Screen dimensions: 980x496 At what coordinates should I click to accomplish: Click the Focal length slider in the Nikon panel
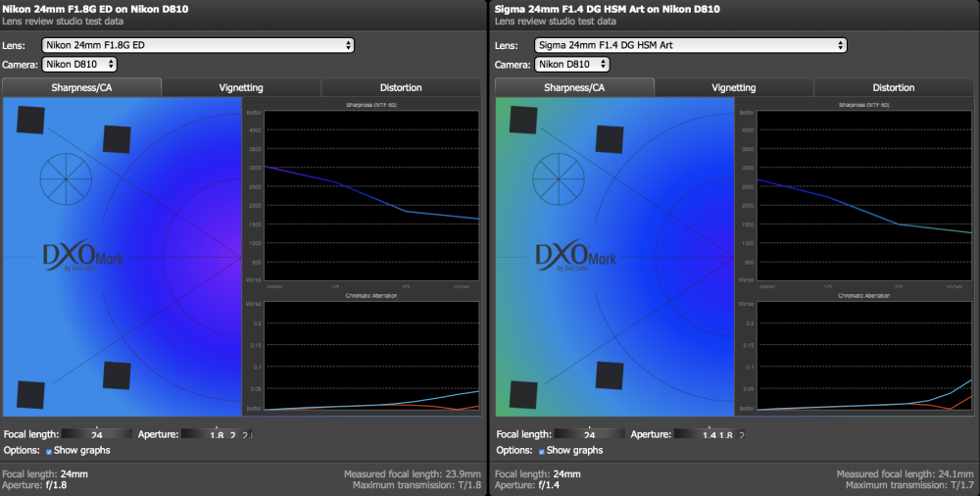click(97, 433)
